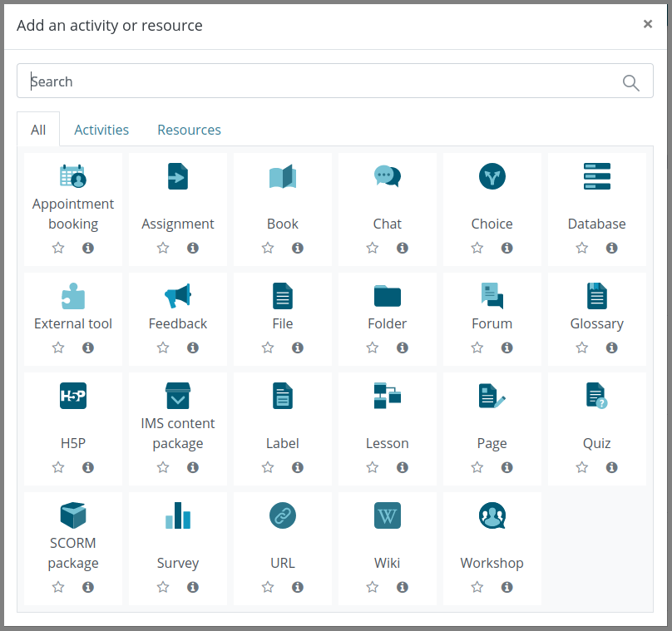Click the "External tool" label text
This screenshot has width=672, height=631.
(73, 323)
